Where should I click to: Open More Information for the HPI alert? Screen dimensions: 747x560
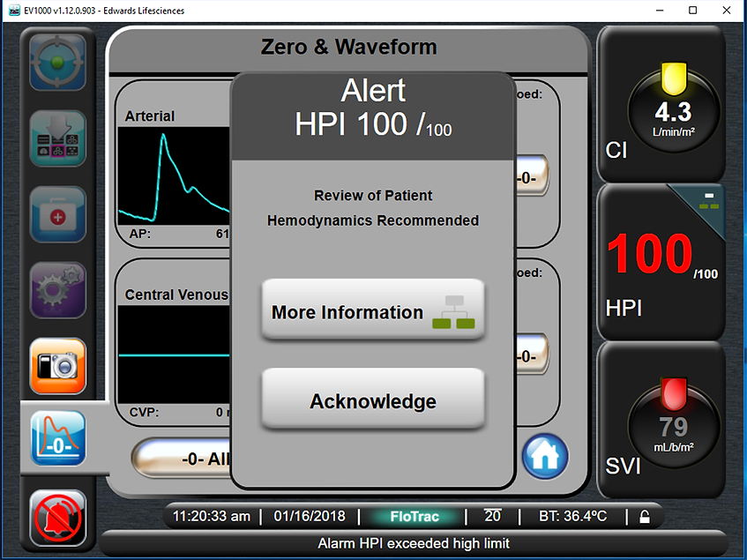tap(372, 311)
